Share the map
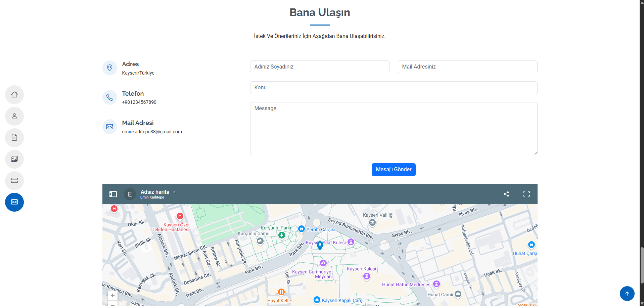The height and width of the screenshot is (306, 644). [x=506, y=194]
